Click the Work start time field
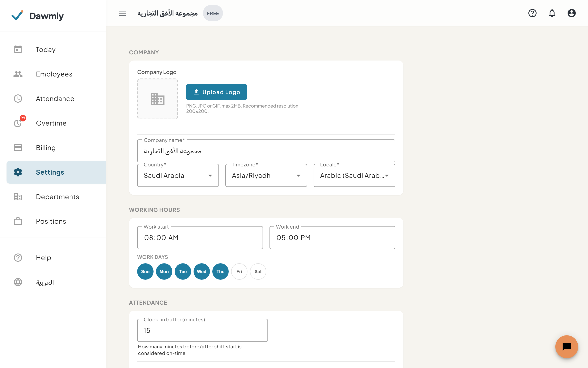This screenshot has height=368, width=588. pos(200,238)
